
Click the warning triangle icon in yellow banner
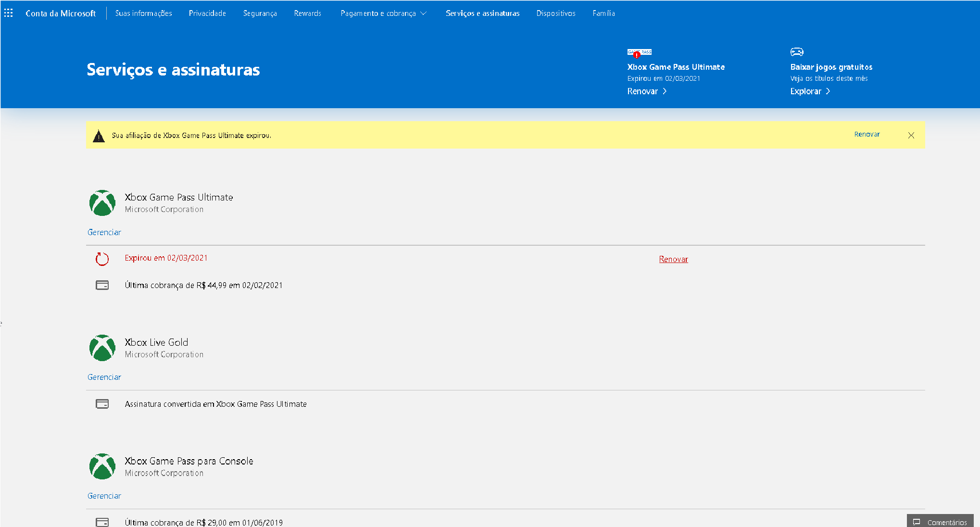pyautogui.click(x=99, y=136)
